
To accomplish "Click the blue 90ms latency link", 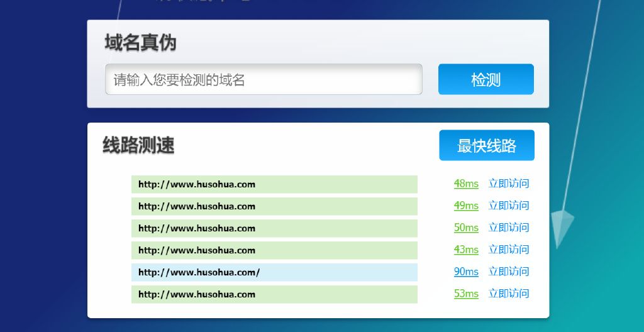I will (x=466, y=272).
